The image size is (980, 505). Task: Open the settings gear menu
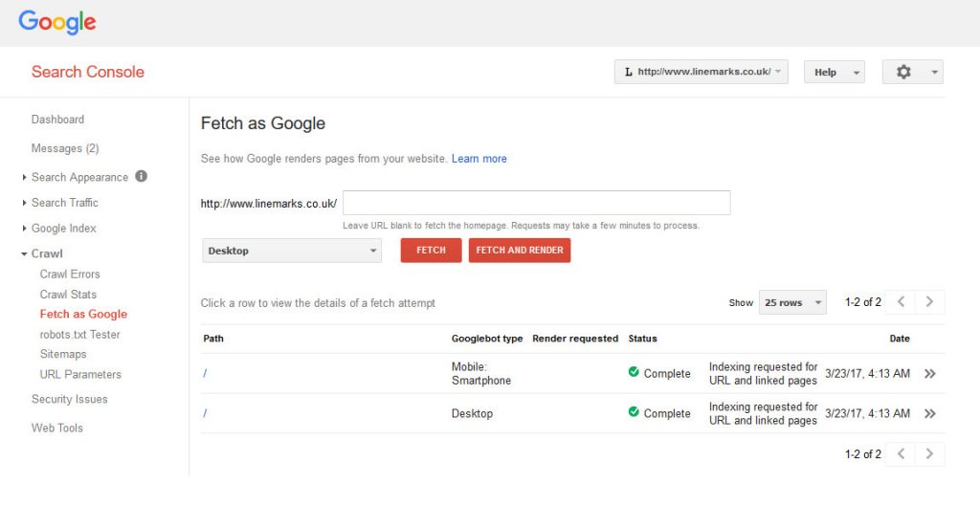[x=912, y=72]
